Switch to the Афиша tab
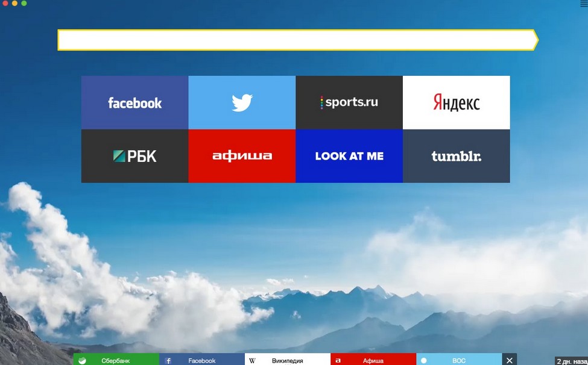The height and width of the screenshot is (365, 588). point(373,360)
